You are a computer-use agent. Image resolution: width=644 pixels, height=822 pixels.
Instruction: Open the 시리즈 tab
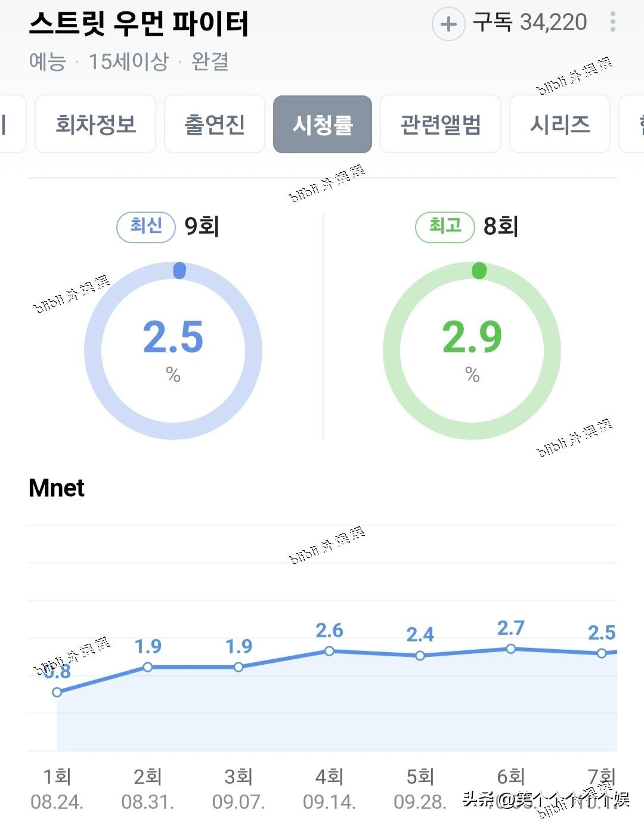(x=560, y=125)
